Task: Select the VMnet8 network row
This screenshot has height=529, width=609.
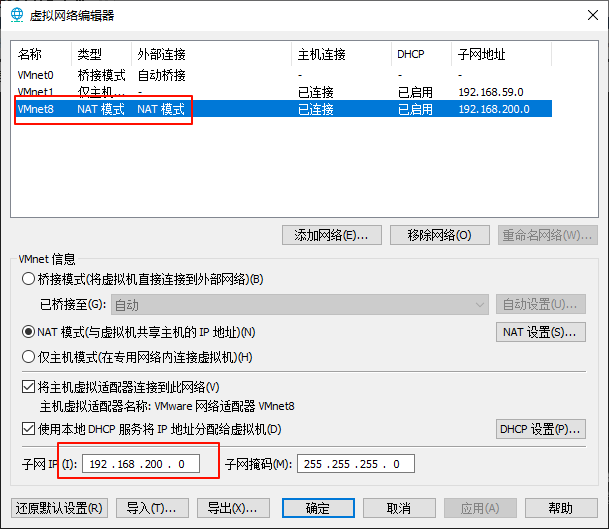Action: (284, 109)
